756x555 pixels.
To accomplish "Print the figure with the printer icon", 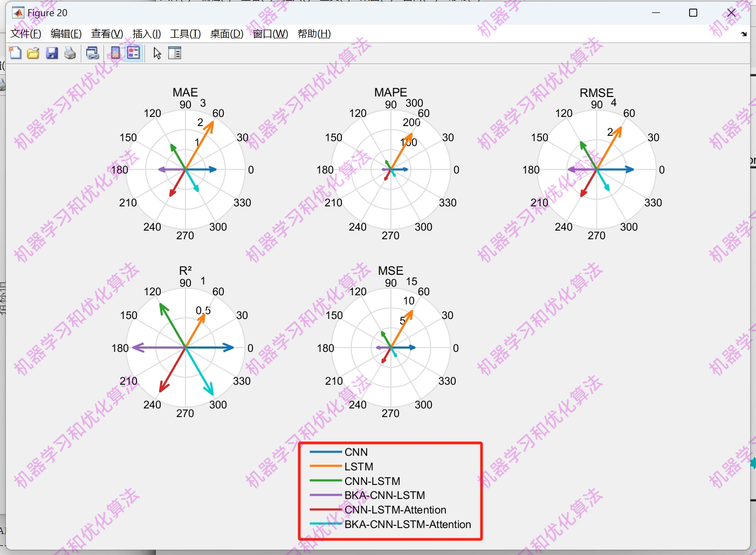I will [x=70, y=53].
